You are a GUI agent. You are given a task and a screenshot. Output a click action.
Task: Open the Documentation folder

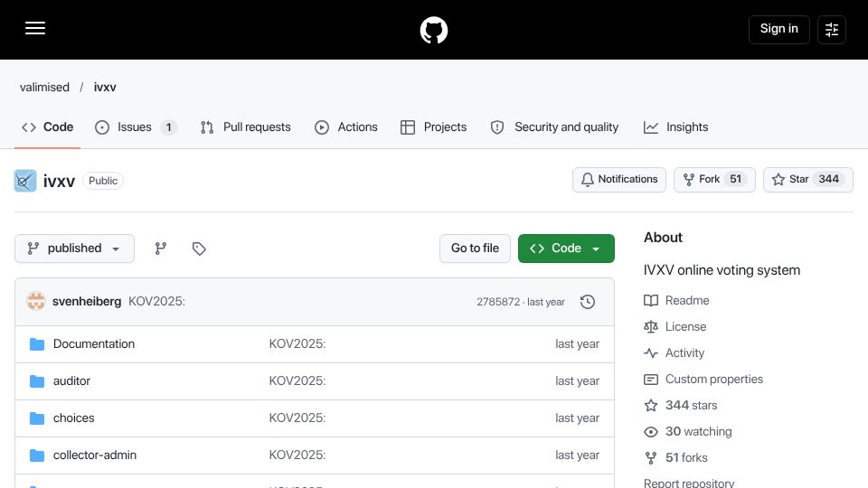94,344
